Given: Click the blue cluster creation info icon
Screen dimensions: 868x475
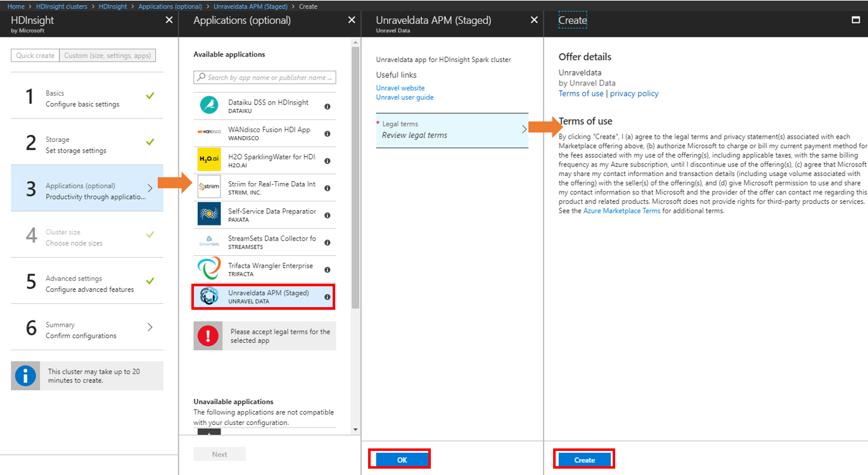Looking at the screenshot, I should coord(25,376).
